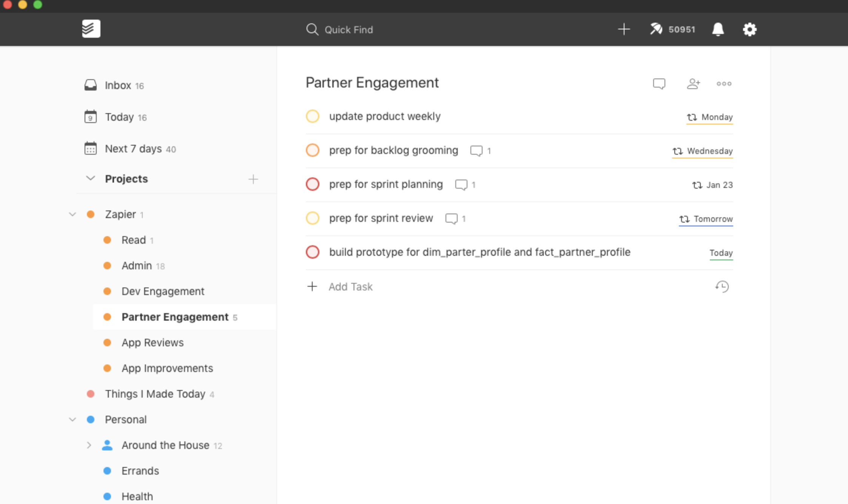Switch to the Next 7 days view
The width and height of the screenshot is (848, 504).
pos(133,149)
